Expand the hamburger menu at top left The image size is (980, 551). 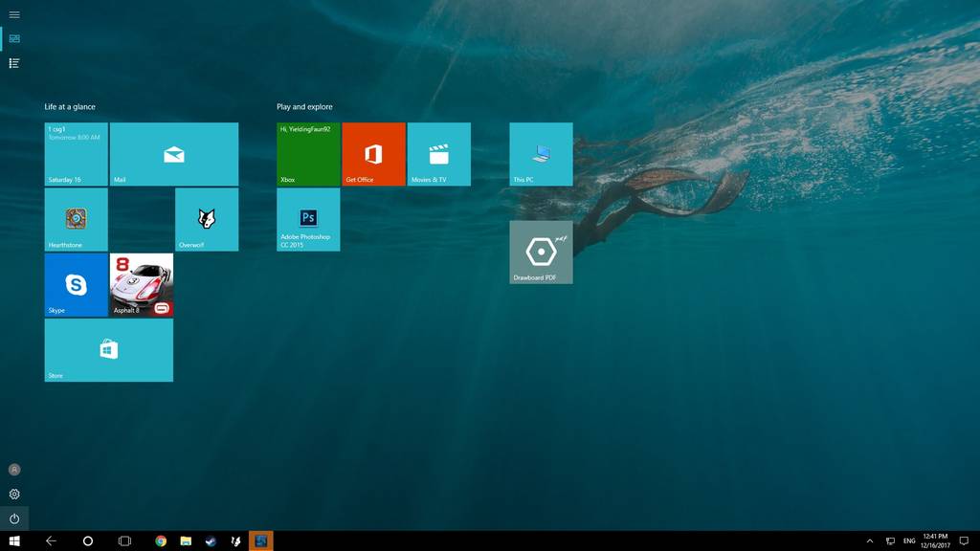tap(14, 14)
